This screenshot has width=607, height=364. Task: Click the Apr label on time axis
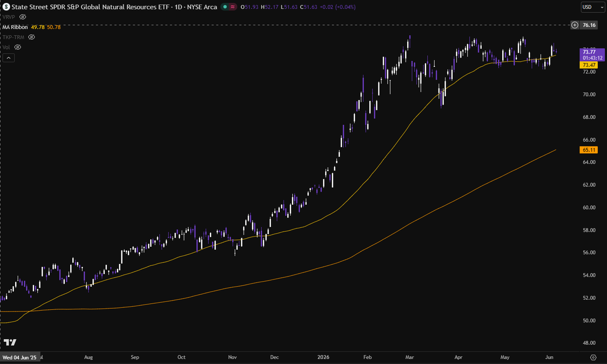[457, 357]
